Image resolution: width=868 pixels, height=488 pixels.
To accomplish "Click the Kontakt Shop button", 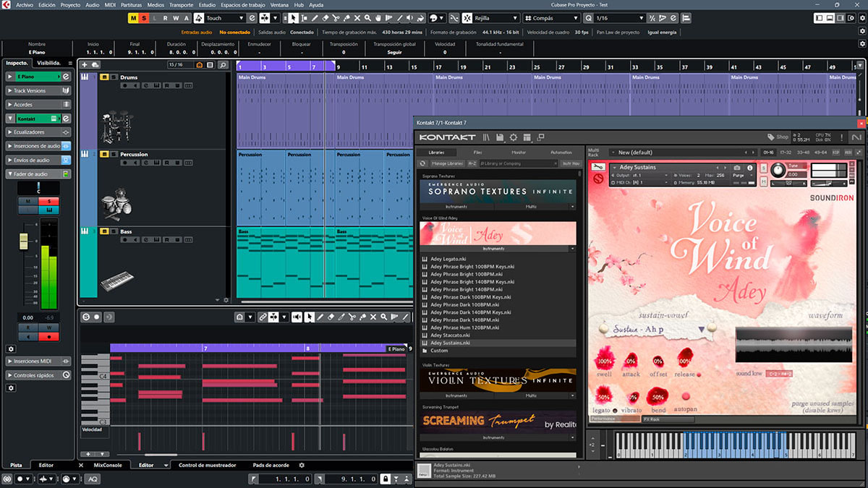I will click(778, 137).
